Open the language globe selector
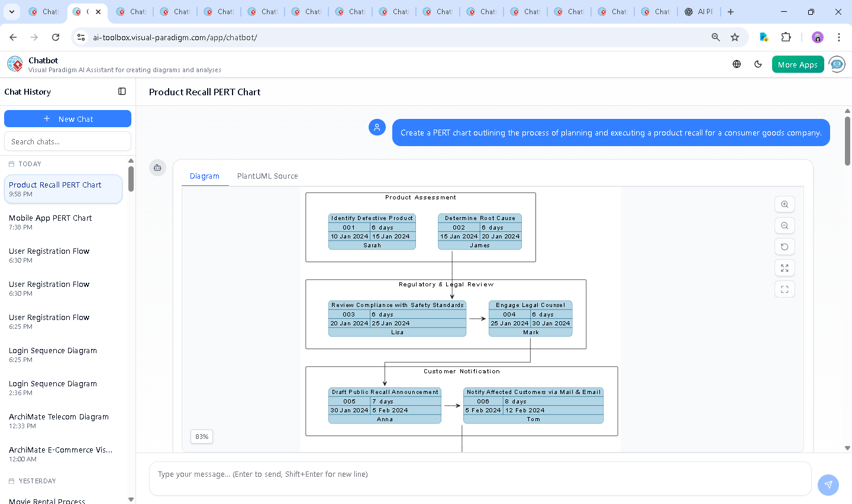Image resolution: width=852 pixels, height=504 pixels. [737, 64]
